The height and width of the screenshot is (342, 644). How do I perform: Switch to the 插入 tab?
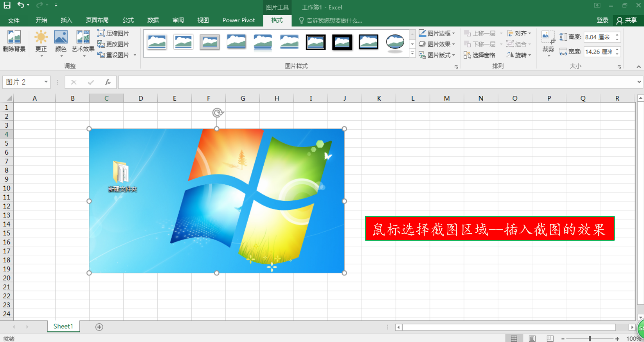pyautogui.click(x=67, y=20)
